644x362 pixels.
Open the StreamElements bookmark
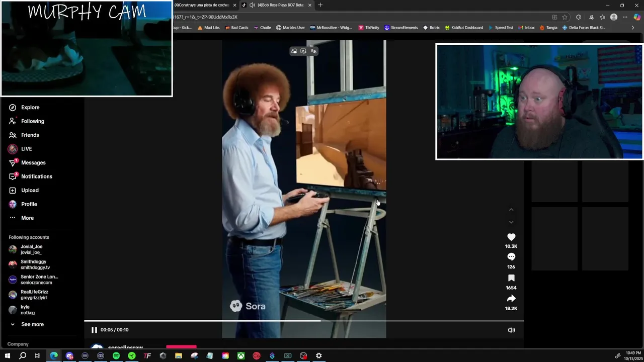tap(401, 28)
